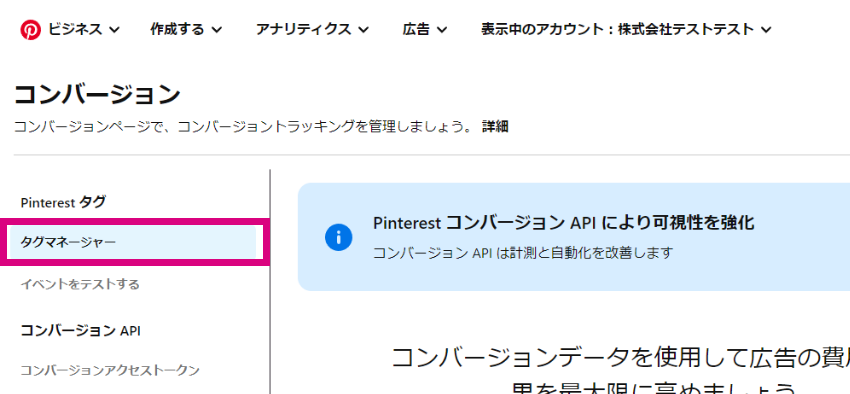This screenshot has height=394, width=850.
Task: Open the ビジネス menu label
Action: (75, 29)
